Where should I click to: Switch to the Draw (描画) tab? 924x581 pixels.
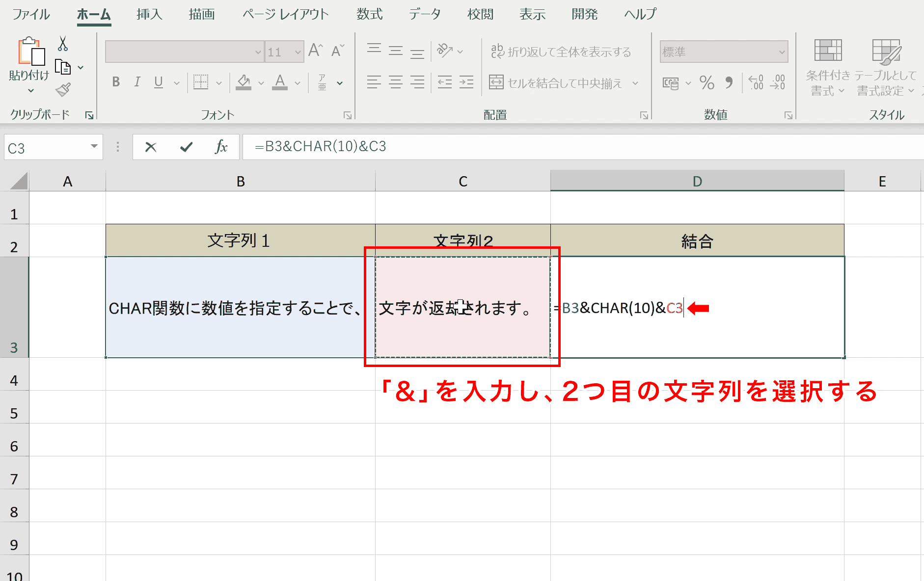pos(202,14)
